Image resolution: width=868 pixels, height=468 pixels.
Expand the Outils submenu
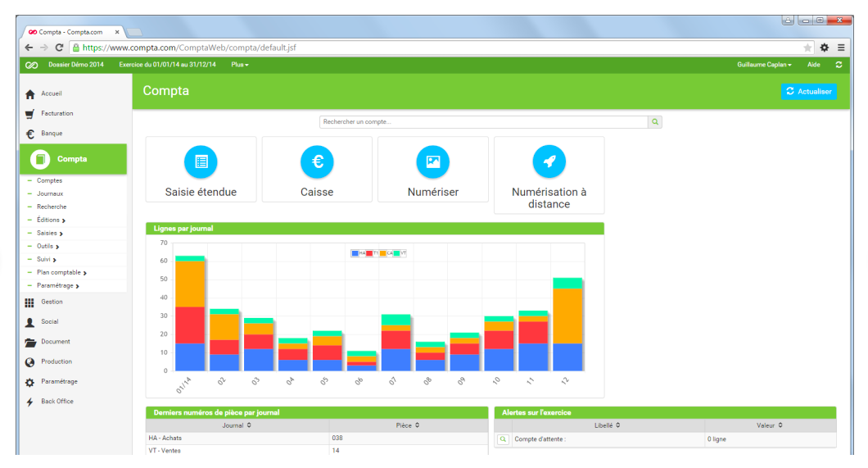47,247
